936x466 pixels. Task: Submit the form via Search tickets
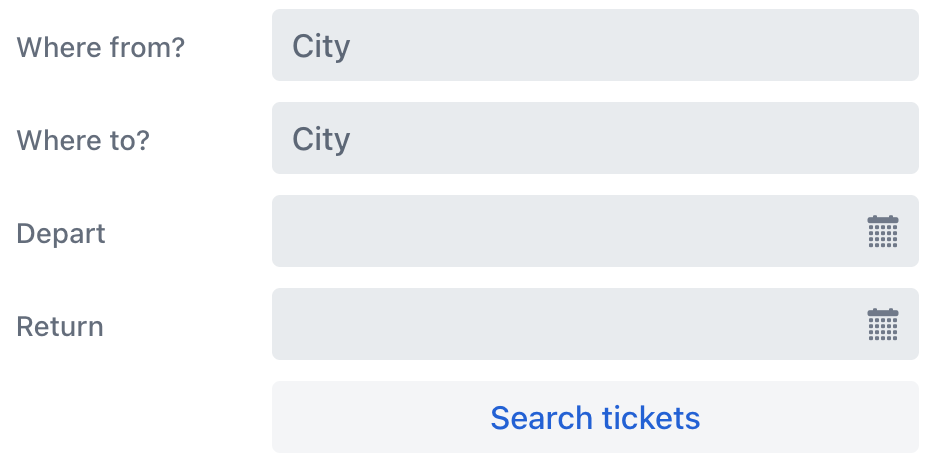[x=594, y=417]
